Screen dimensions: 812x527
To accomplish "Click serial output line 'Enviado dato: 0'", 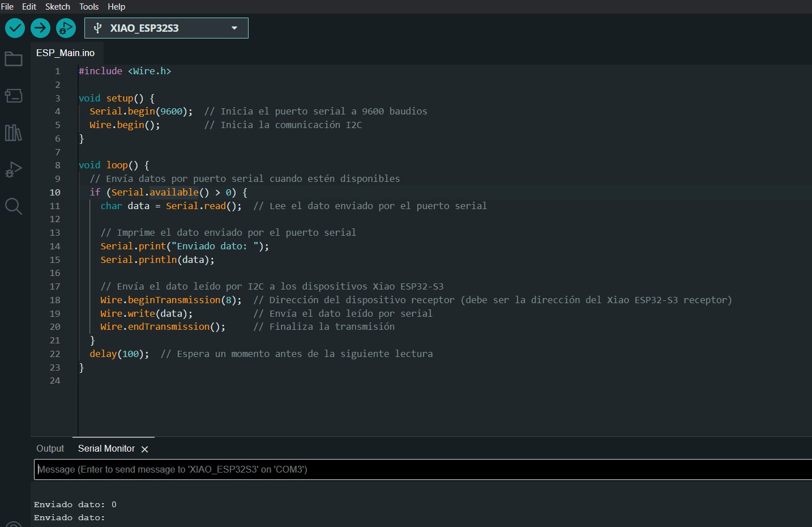I will coord(75,504).
